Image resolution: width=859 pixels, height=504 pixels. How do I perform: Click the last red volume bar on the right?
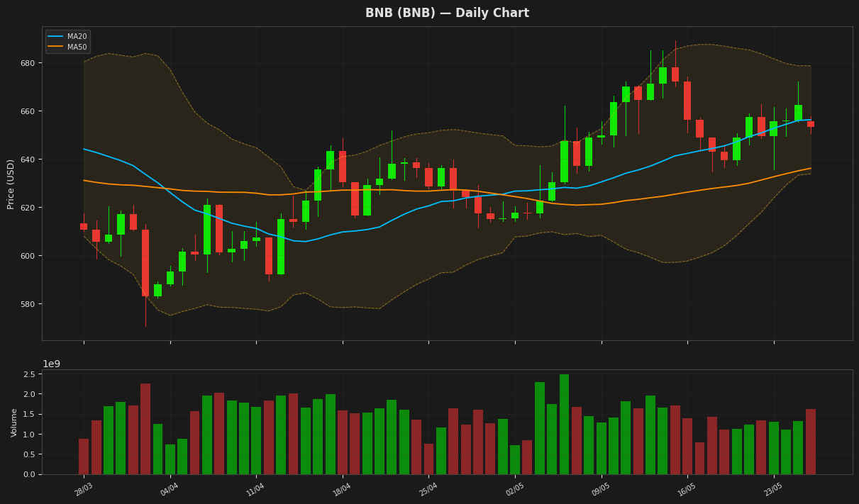[811, 442]
